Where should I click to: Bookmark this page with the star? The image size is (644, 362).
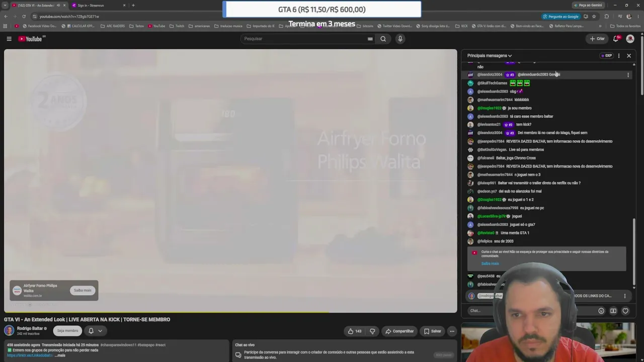click(594, 17)
